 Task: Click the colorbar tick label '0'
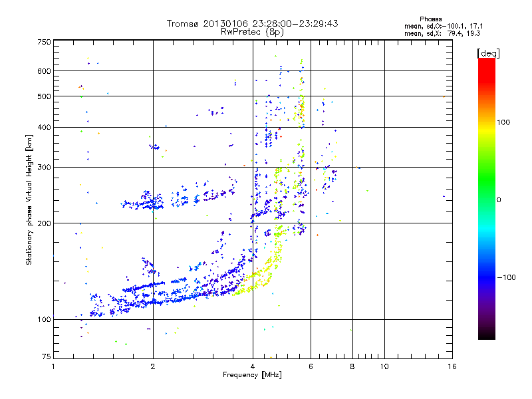tap(499, 200)
